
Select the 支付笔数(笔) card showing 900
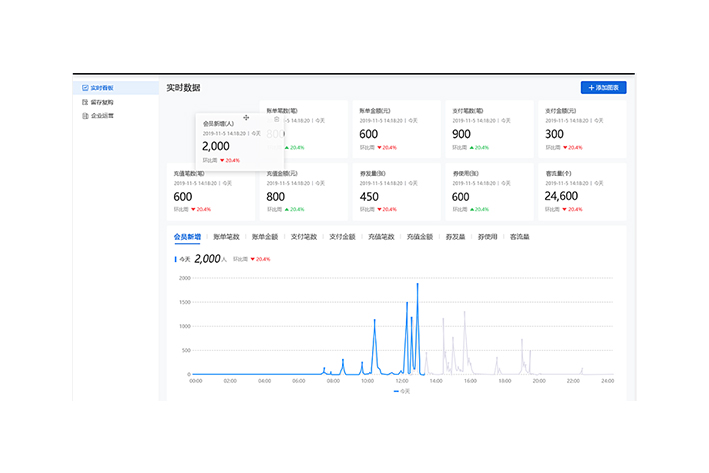coord(489,129)
